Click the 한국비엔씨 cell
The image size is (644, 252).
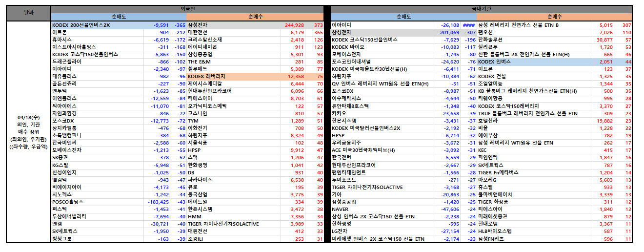97,143
